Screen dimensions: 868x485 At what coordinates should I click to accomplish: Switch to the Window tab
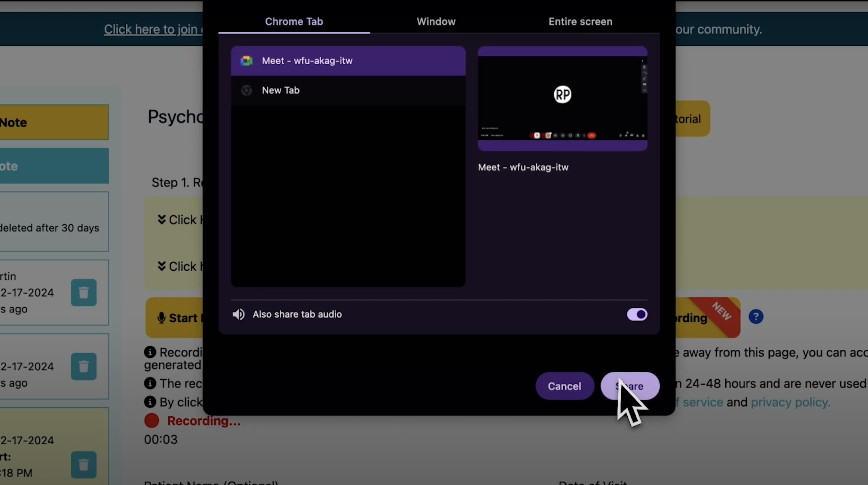click(436, 22)
